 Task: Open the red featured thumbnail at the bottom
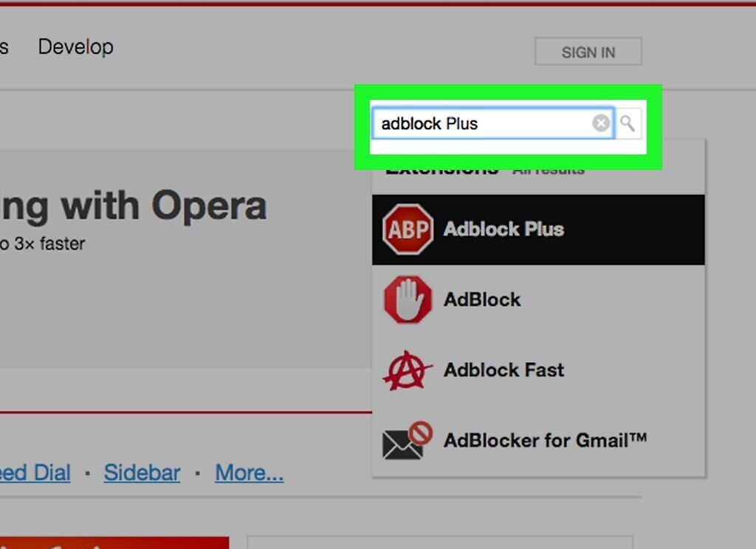tap(114, 543)
